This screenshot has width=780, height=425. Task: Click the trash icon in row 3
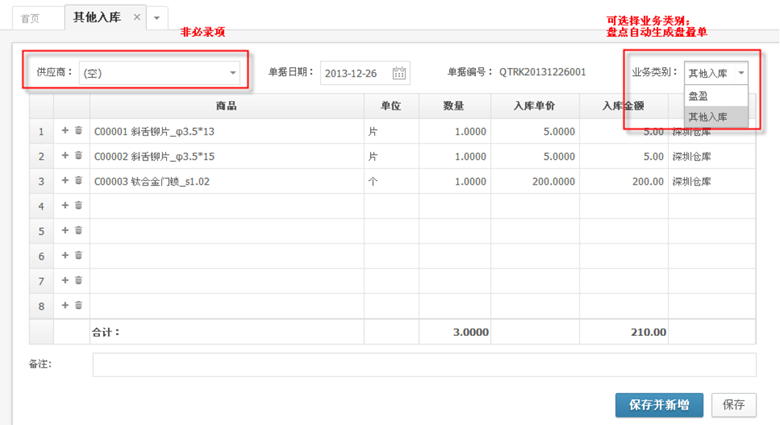[x=79, y=180]
